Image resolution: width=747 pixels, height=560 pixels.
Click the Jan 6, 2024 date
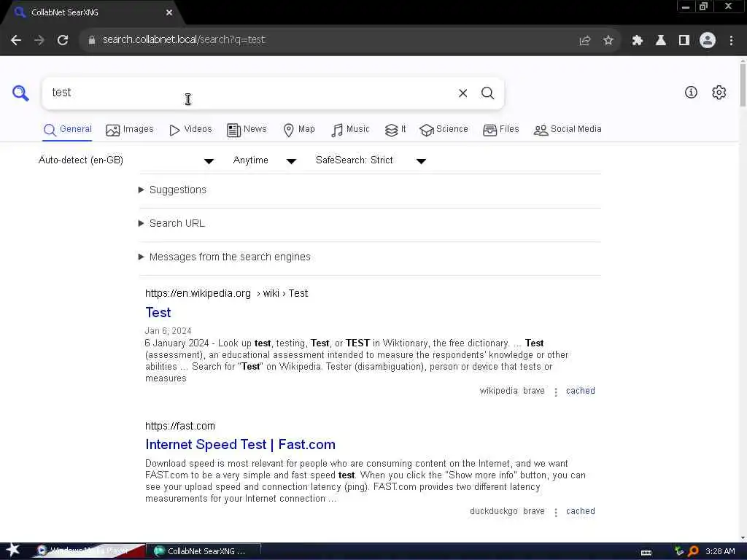tap(169, 331)
